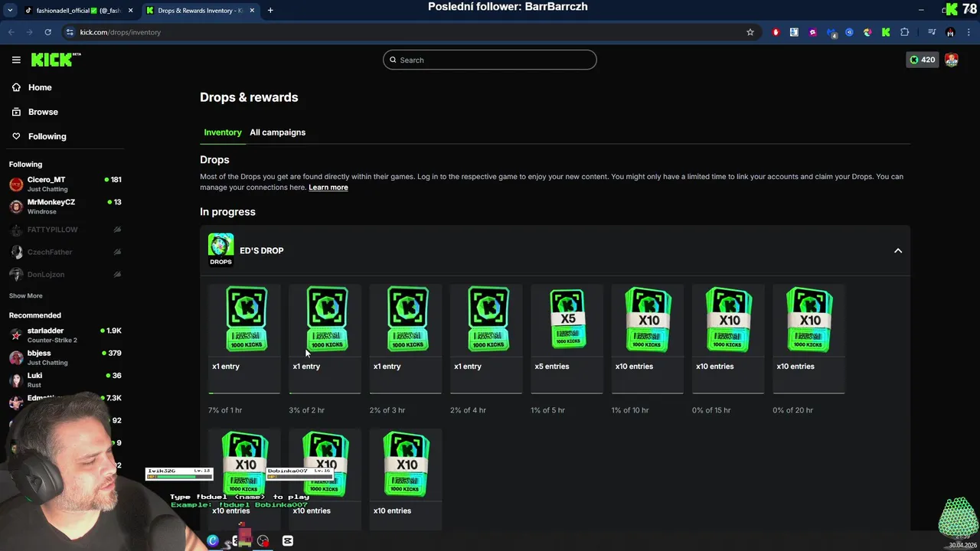Open DonLojzon channel
This screenshot has height=551, width=980.
(65, 274)
